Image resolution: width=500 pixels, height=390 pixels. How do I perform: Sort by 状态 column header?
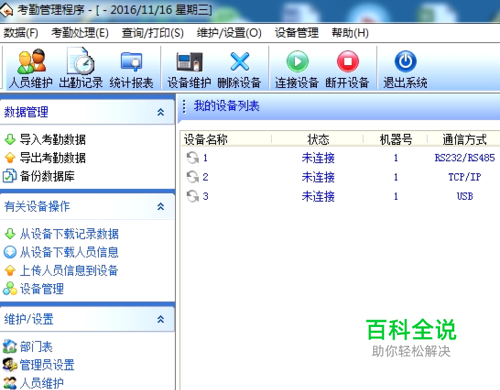(x=318, y=139)
